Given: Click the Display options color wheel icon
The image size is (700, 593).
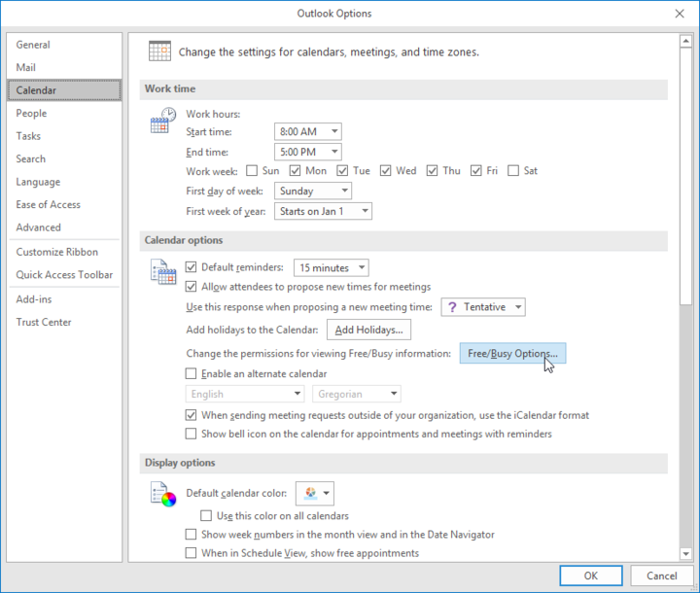Looking at the screenshot, I should (163, 494).
